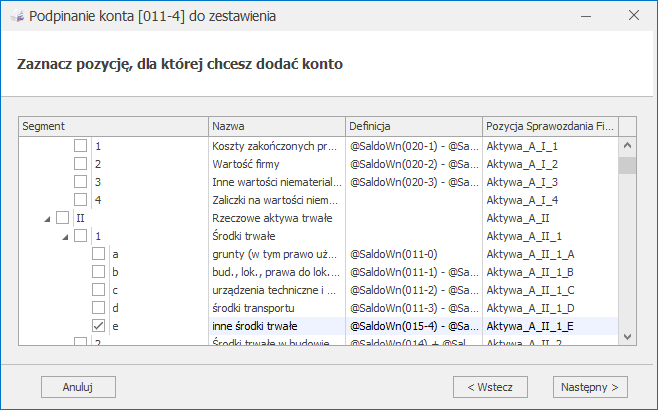Uncheck the 'inne środki trwałe' checkbox
658x410 pixels.
click(99, 326)
